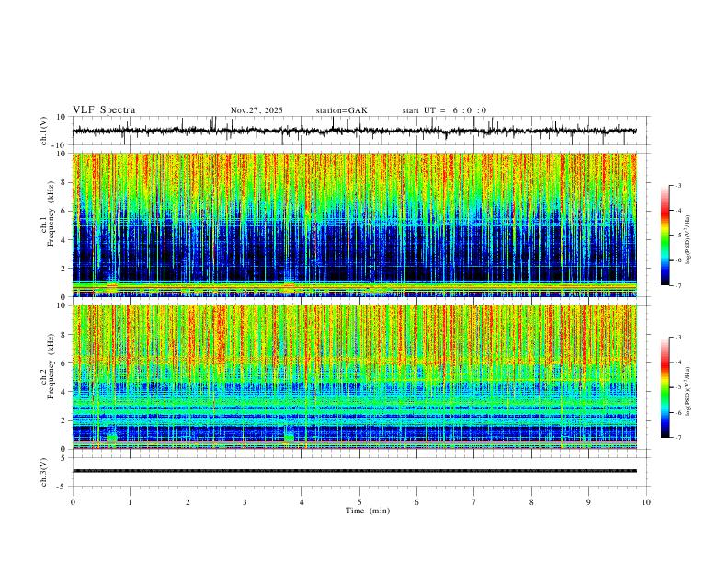Screen dimensions: 728x563
Task: Click the '-3' value on ch.1 colorbar
Action: click(x=677, y=185)
